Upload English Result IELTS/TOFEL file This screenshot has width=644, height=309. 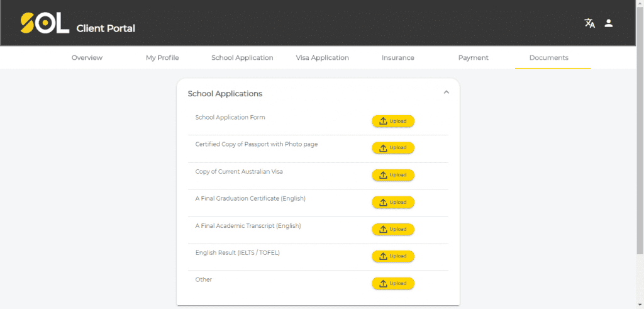393,256
